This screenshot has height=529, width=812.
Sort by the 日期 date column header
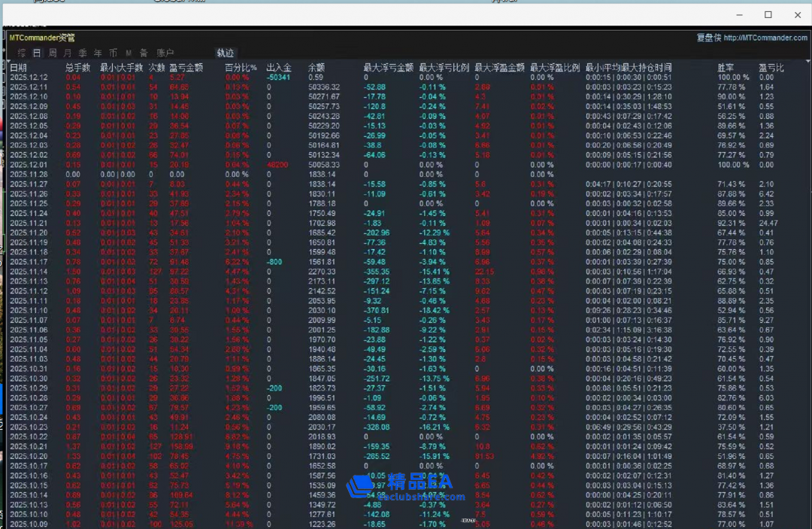[18, 68]
